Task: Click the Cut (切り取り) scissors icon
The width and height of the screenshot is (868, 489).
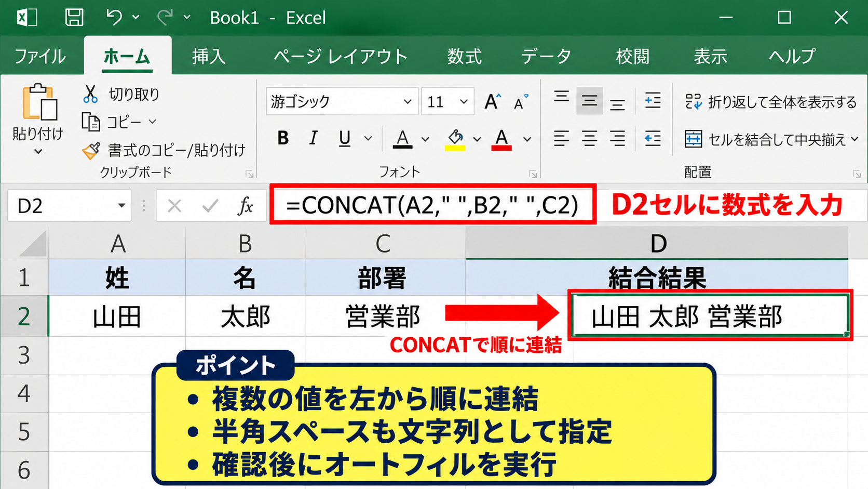Action: tap(90, 94)
